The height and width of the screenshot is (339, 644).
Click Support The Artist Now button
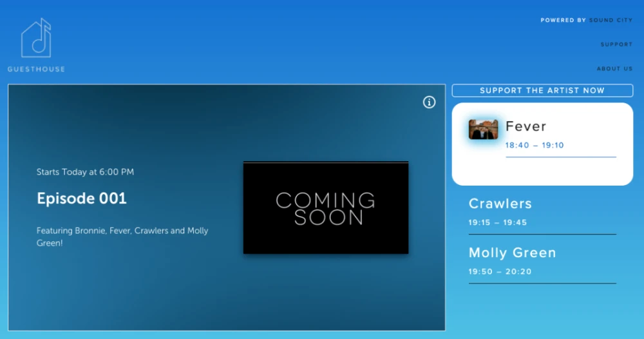[x=542, y=90]
